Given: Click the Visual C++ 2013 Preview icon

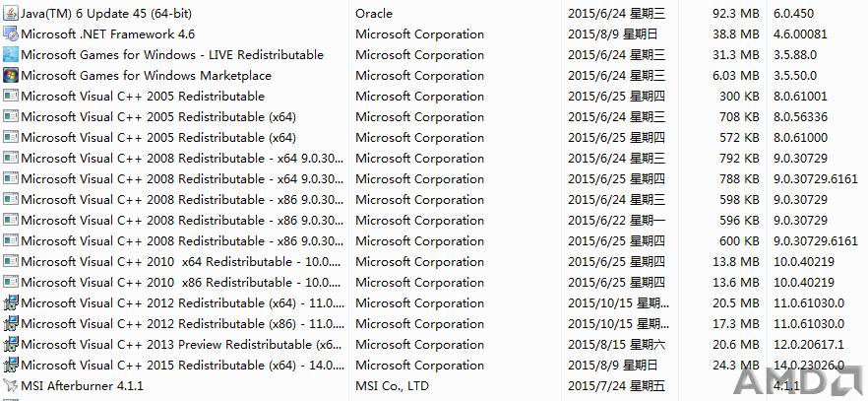Looking at the screenshot, I should click(11, 345).
